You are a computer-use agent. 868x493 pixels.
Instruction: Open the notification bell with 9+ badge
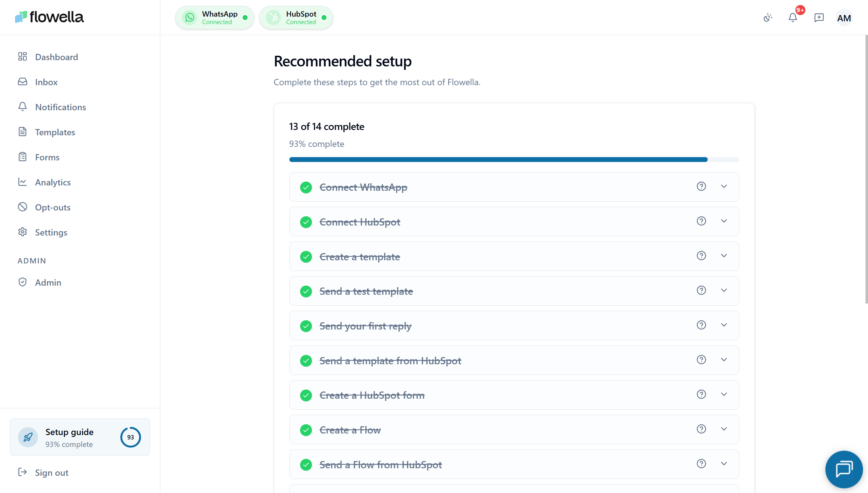[793, 18]
